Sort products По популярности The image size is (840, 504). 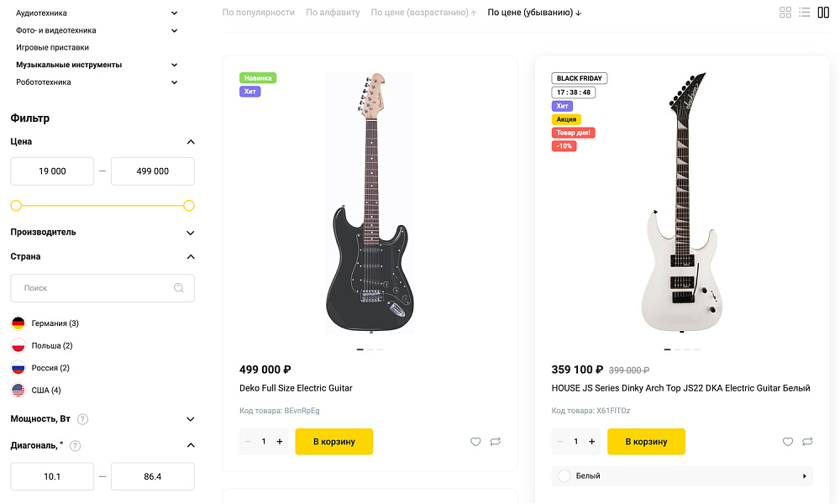(x=258, y=13)
